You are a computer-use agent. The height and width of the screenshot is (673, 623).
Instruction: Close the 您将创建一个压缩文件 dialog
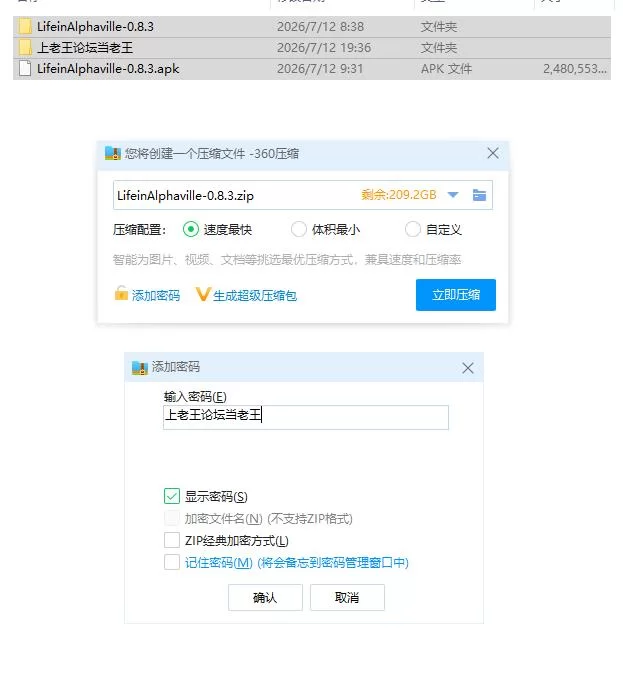[493, 153]
